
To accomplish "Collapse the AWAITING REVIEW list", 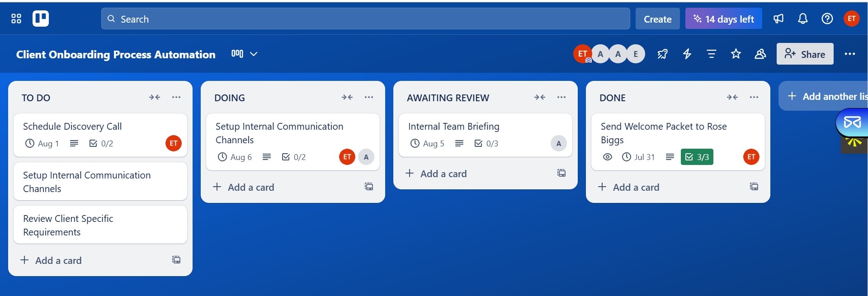I will pyautogui.click(x=539, y=97).
